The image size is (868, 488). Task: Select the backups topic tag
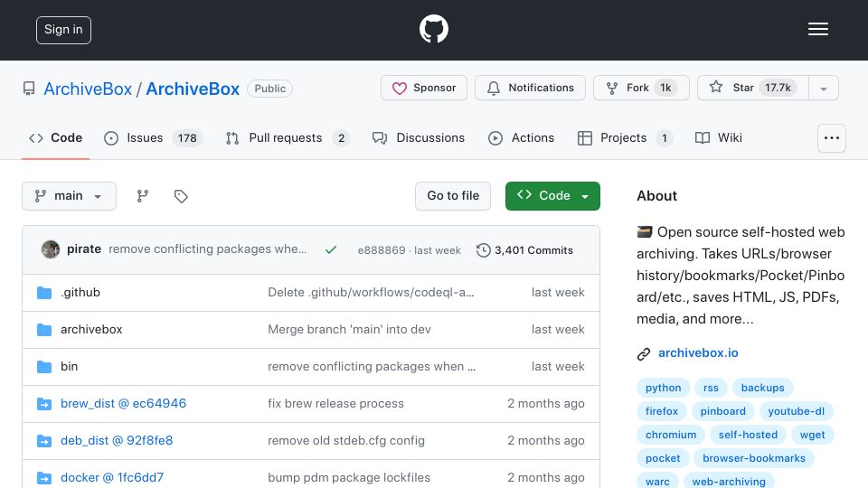tap(763, 388)
